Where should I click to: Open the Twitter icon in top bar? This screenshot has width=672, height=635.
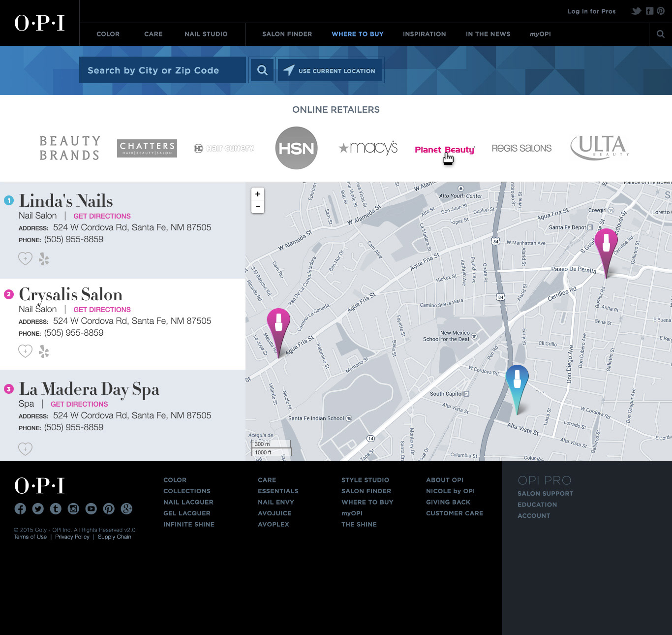tap(637, 11)
